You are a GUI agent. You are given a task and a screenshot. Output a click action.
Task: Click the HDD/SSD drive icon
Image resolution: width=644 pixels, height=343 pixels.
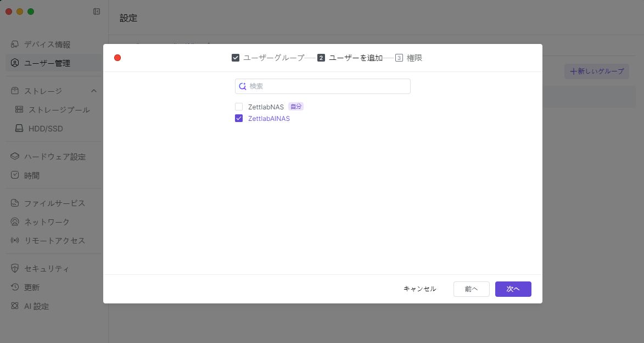(x=19, y=129)
